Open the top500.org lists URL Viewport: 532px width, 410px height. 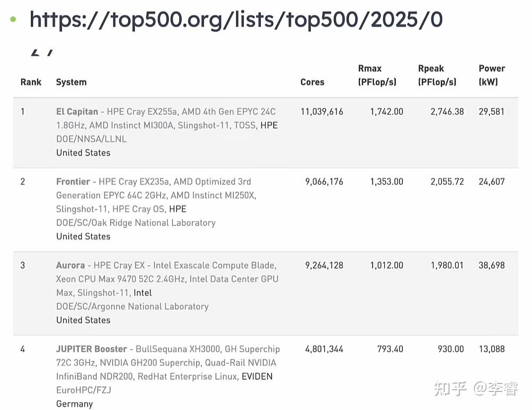click(236, 20)
